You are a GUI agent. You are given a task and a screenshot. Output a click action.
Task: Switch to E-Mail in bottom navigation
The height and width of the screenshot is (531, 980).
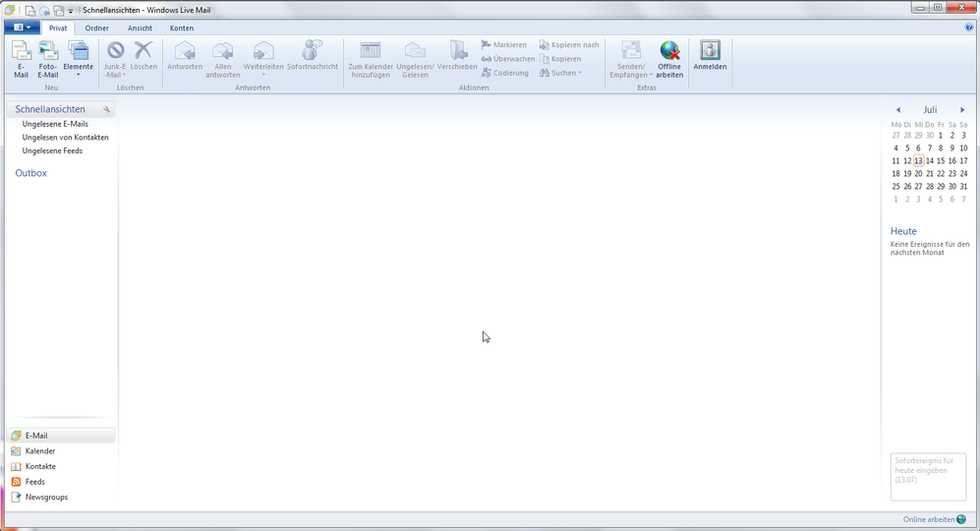pos(61,436)
